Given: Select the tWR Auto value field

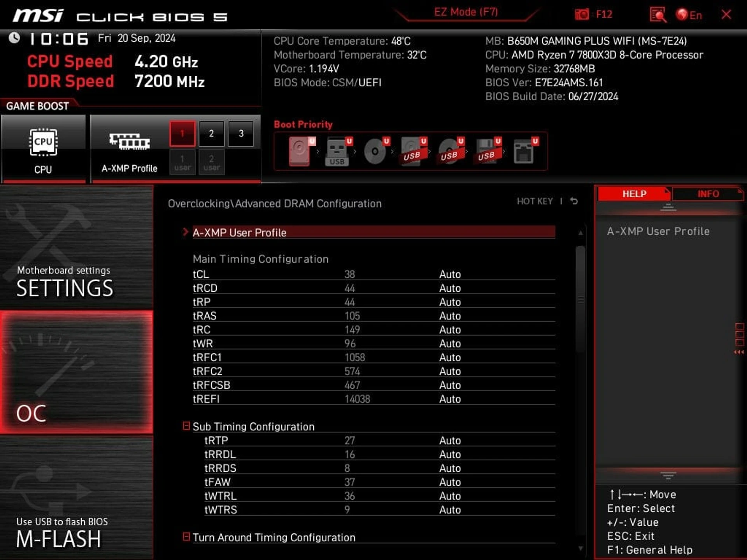Looking at the screenshot, I should pyautogui.click(x=450, y=343).
